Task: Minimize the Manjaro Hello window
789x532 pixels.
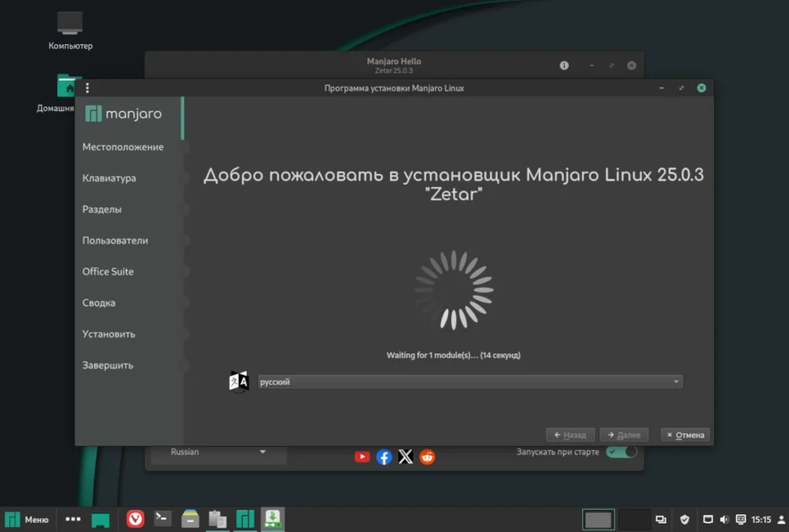Action: point(592,65)
